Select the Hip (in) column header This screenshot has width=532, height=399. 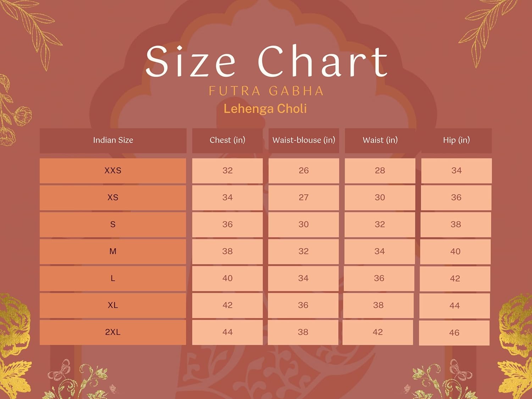[x=456, y=140]
